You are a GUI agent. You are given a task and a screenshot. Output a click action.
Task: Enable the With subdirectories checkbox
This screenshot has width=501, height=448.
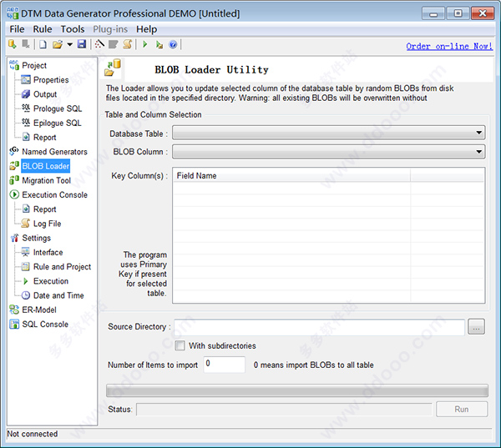pos(180,345)
